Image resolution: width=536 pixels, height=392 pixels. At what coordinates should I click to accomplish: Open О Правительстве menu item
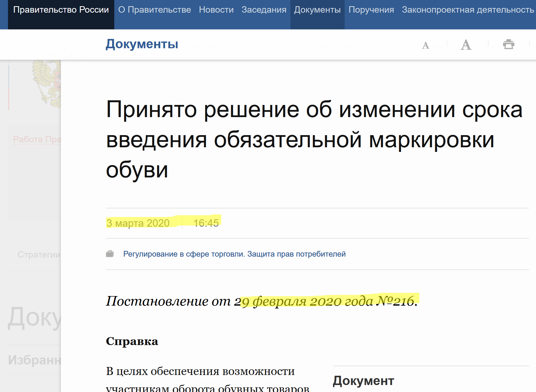click(155, 10)
